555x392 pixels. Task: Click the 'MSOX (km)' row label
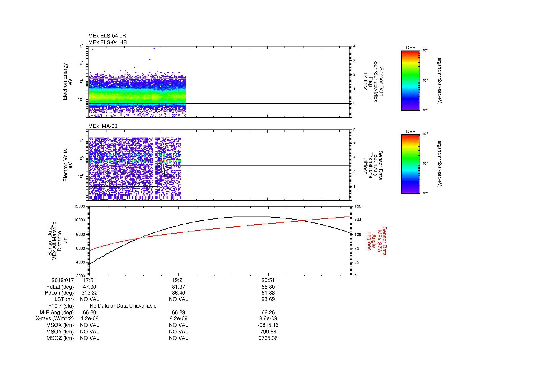coord(60,325)
